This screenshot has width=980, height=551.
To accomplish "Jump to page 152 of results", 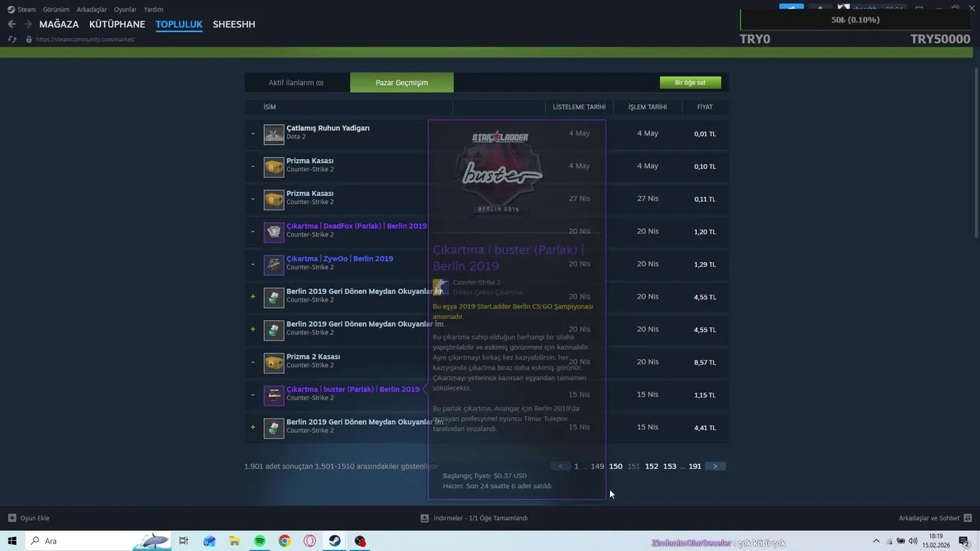I will pos(652,466).
